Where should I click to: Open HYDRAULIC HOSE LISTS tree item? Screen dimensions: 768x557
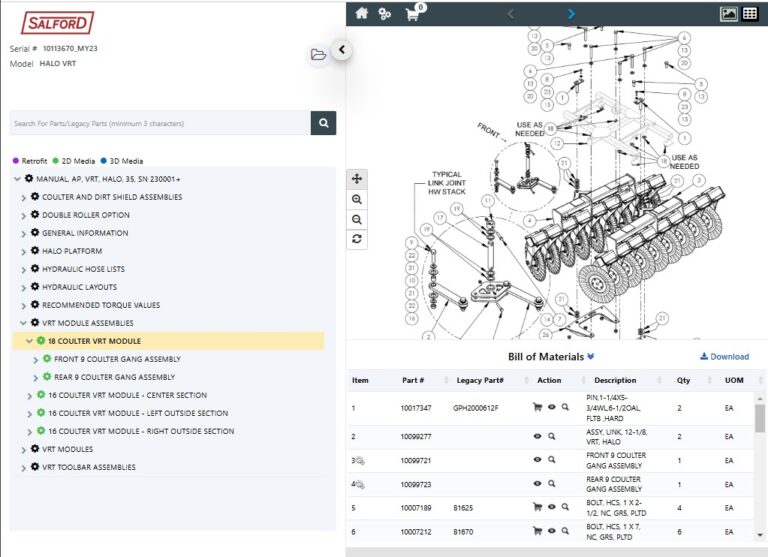(x=83, y=269)
